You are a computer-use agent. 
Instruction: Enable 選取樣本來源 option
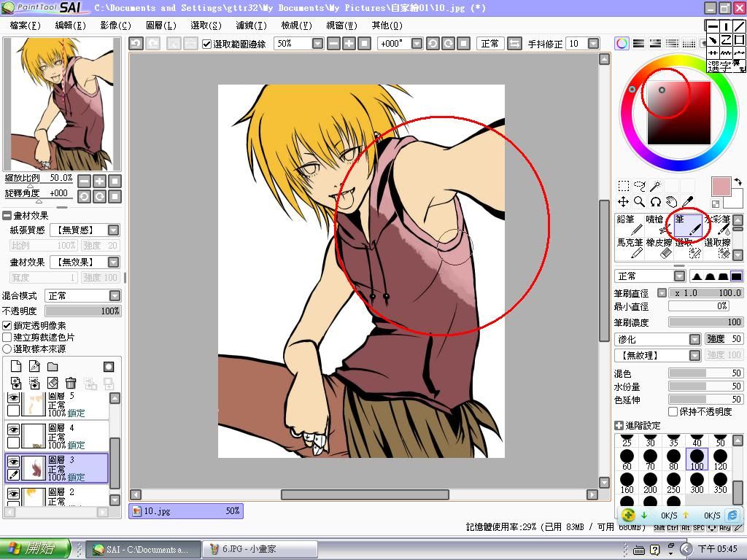(7, 349)
